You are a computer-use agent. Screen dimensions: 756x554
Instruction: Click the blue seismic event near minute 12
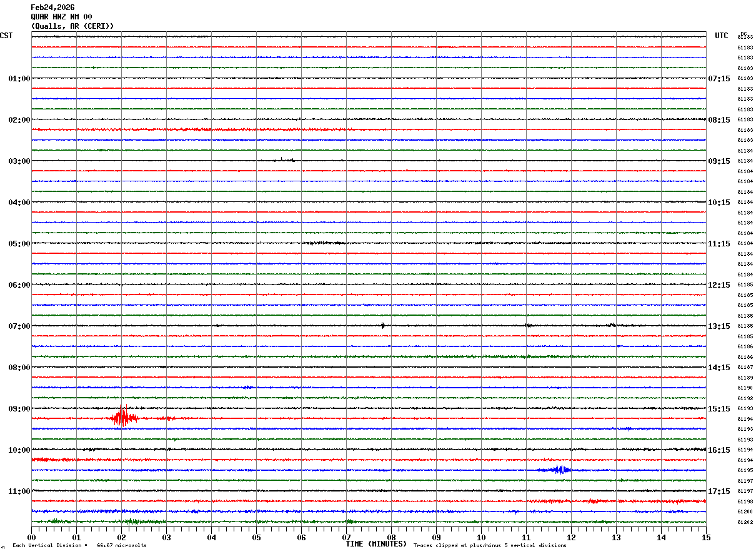(560, 470)
